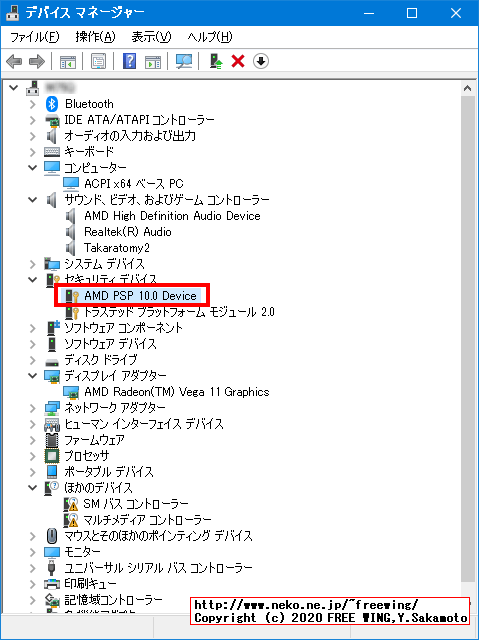Viewport: 479px width, 640px height.
Task: Click the プロセッサ chip icon
Action: (52, 456)
